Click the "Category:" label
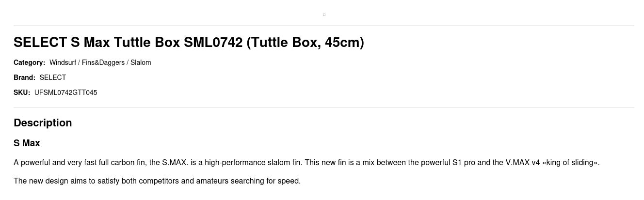 coord(29,62)
